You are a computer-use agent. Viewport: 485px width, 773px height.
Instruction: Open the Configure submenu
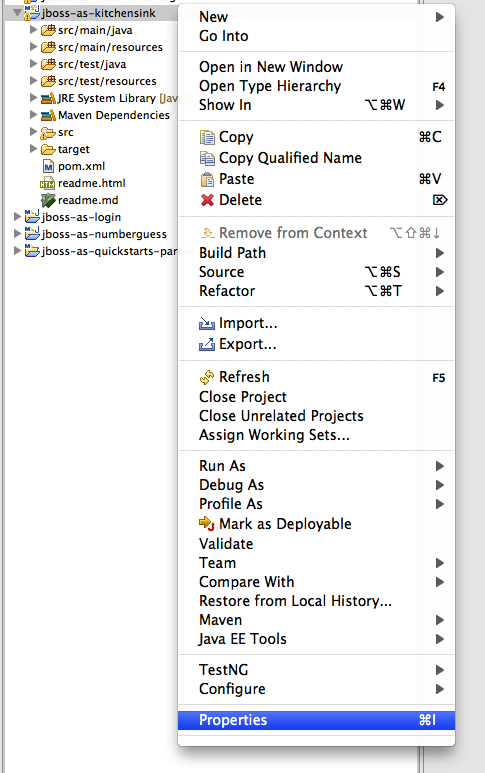click(316, 689)
